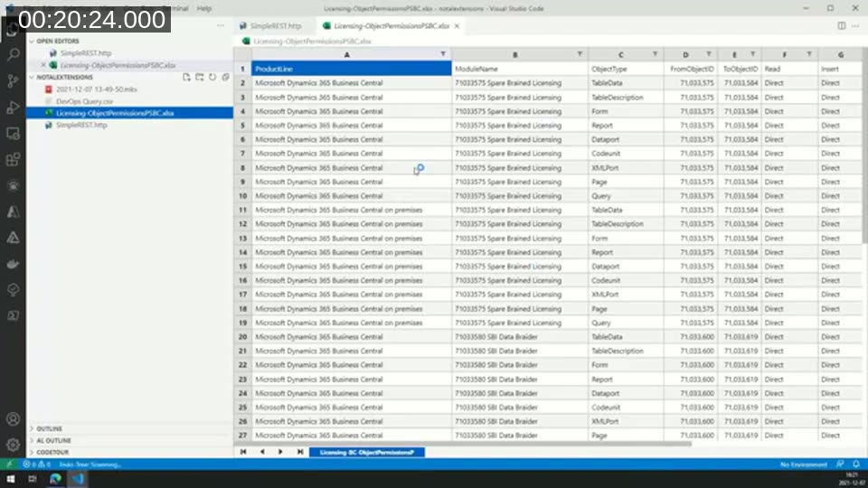Click the breadcrumb Licensing-ObjectPermissionsPSBC.xlsx
The height and width of the screenshot is (488, 868).
coord(312,41)
